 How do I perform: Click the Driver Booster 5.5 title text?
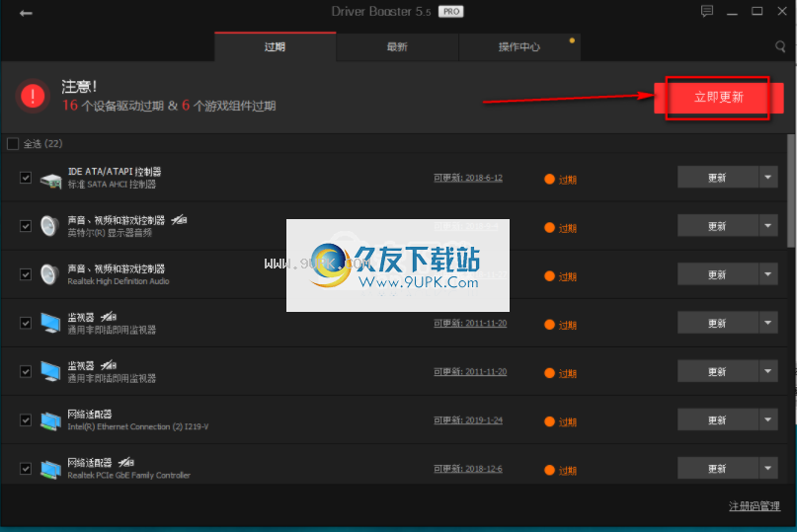[381, 12]
